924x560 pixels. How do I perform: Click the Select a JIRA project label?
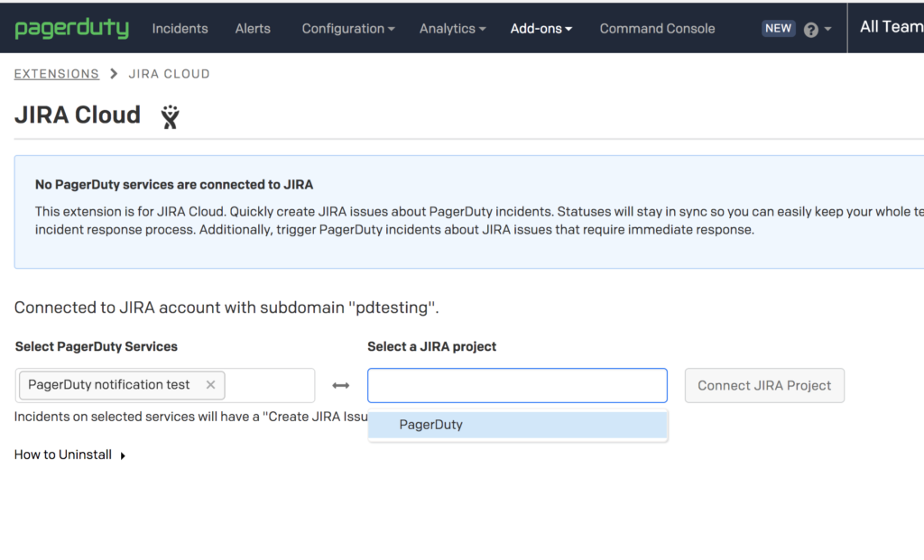point(432,346)
